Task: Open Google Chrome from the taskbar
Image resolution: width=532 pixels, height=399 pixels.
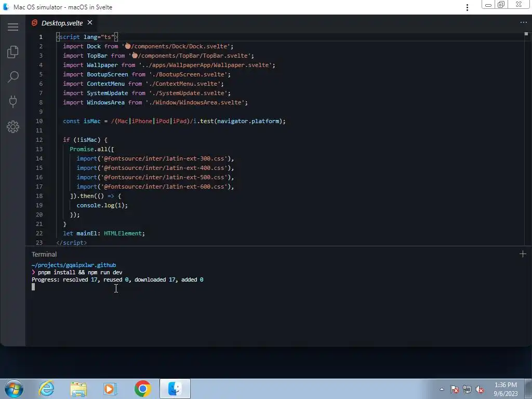Action: click(x=142, y=389)
